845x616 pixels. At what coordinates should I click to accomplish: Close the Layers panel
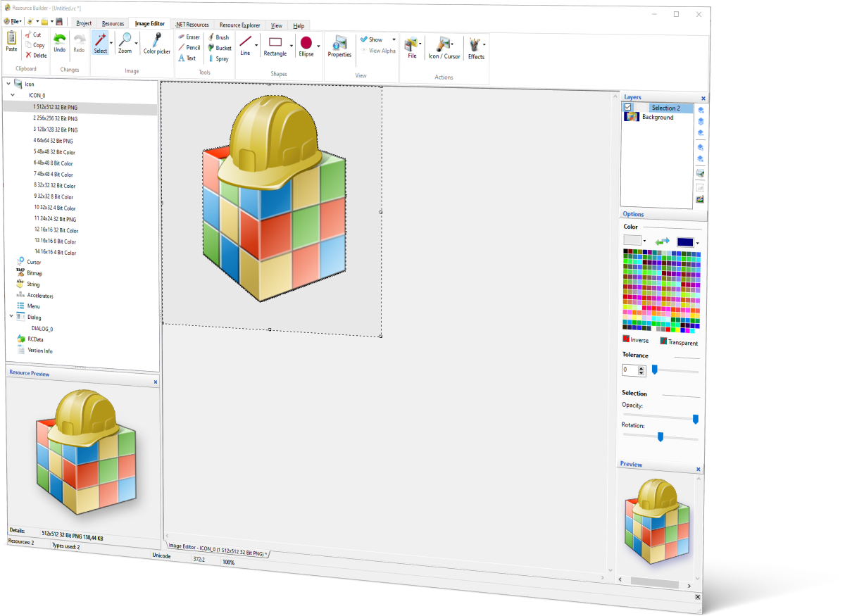coord(703,99)
